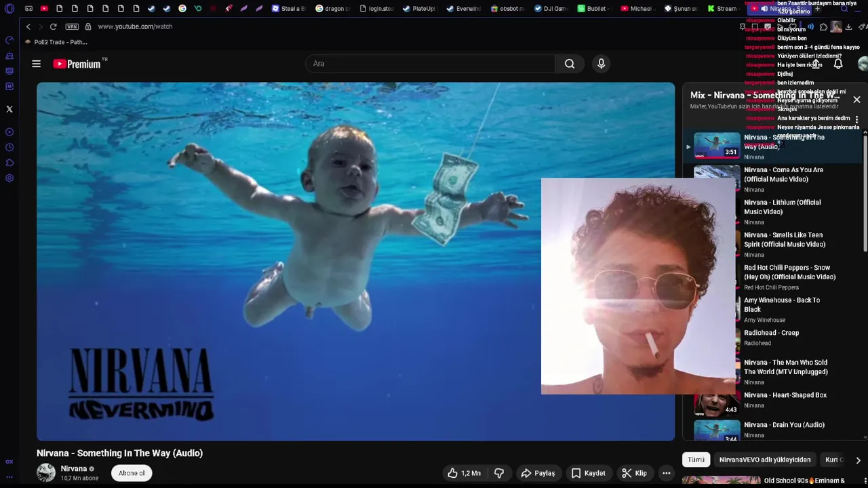Toggle the VPN badge in address bar
The height and width of the screenshot is (488, 868).
[x=72, y=26]
